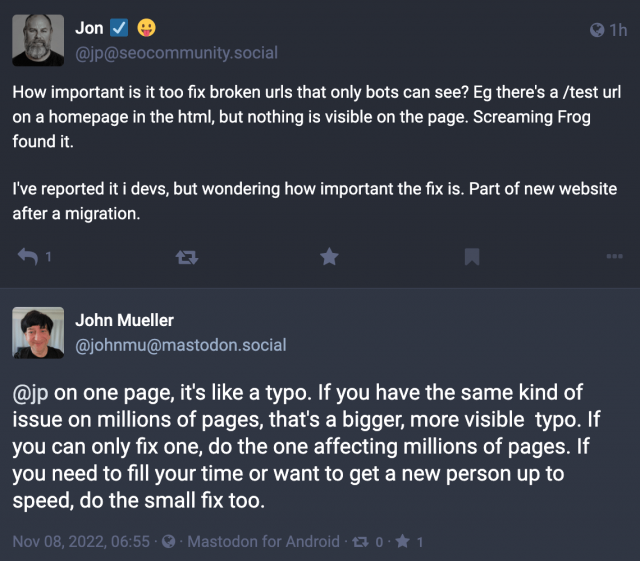Click the globe icon beside 1h
Image resolution: width=640 pixels, height=561 pixels.
click(x=597, y=31)
